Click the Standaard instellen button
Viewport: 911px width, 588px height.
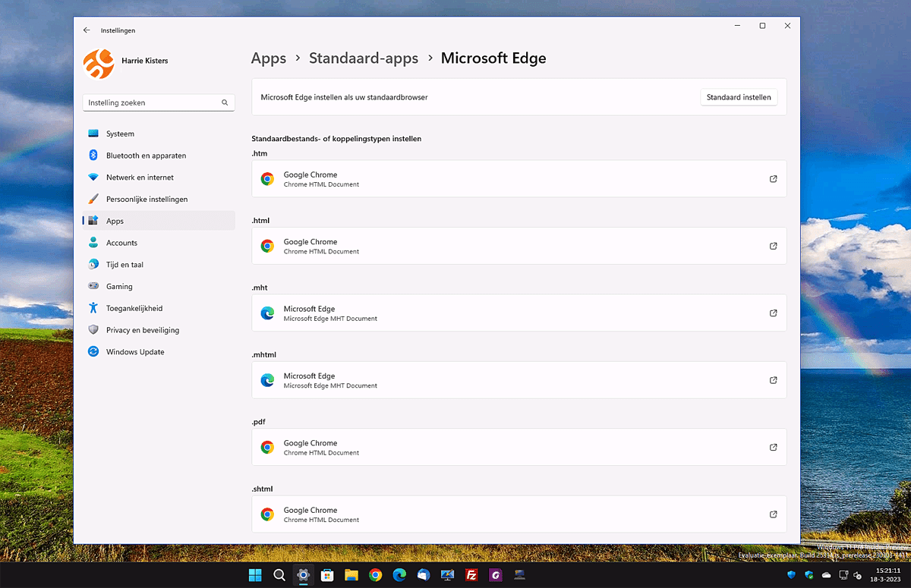coord(739,97)
